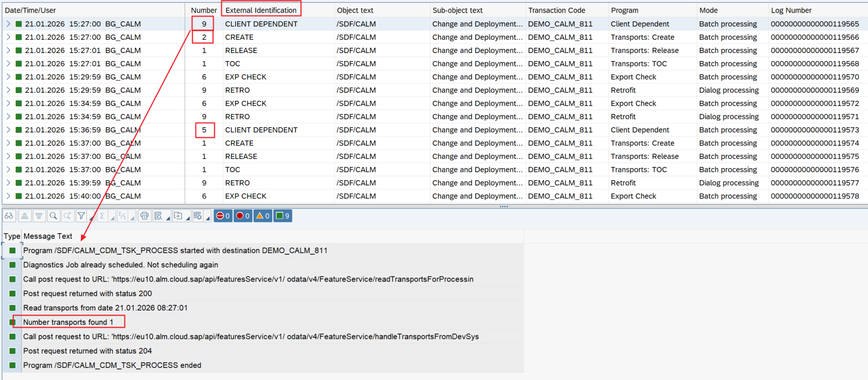Open the Find search tool
The image size is (868, 380).
click(x=53, y=216)
